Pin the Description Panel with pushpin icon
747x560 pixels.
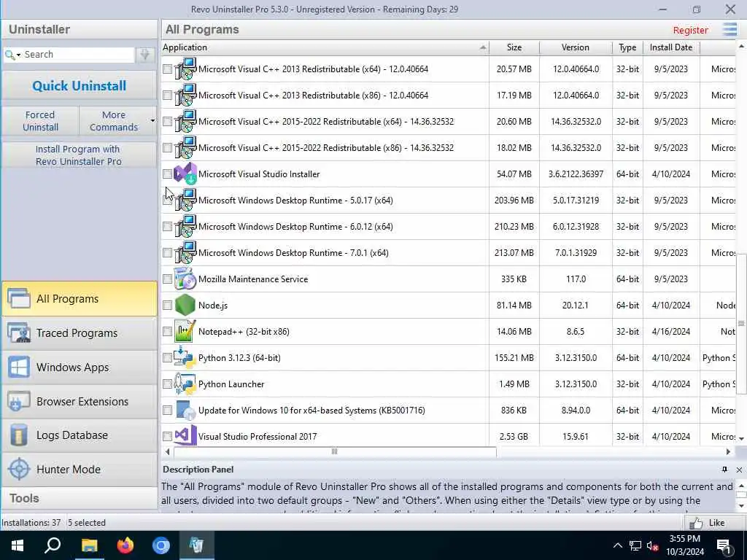coord(724,470)
